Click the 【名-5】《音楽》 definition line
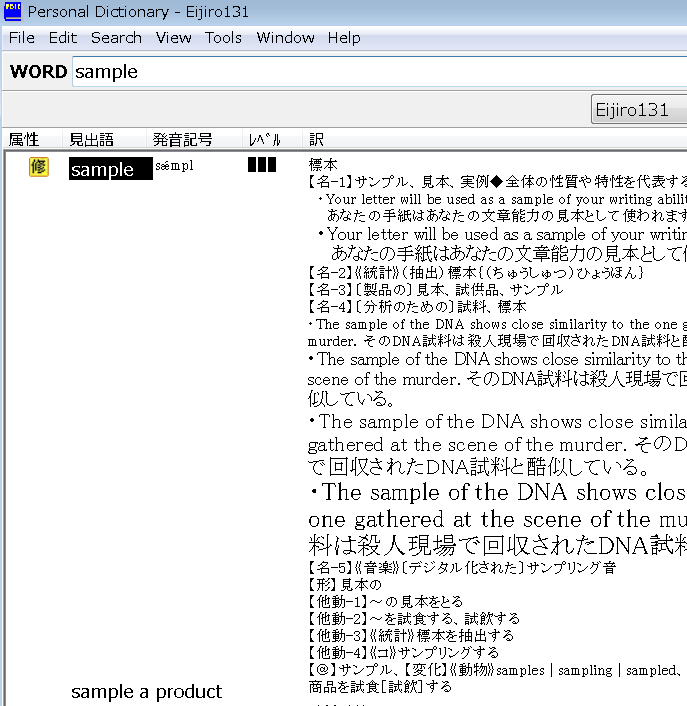 pos(462,567)
